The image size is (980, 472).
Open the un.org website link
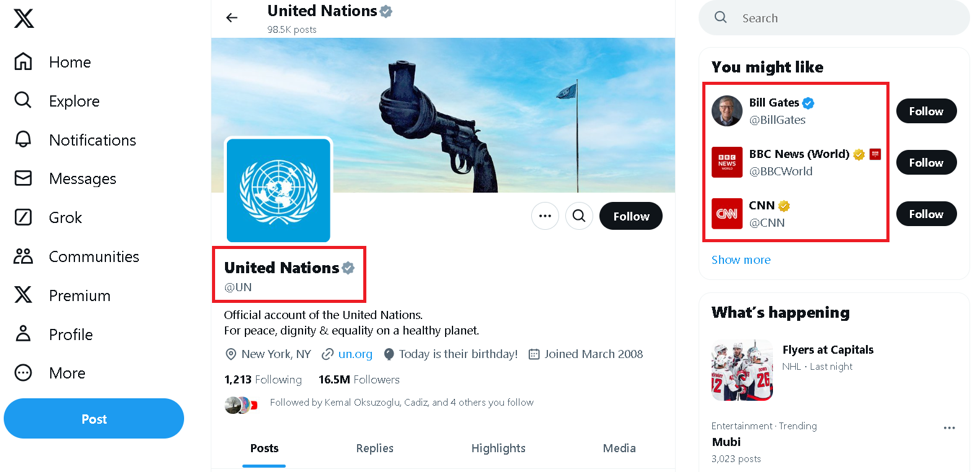point(355,354)
